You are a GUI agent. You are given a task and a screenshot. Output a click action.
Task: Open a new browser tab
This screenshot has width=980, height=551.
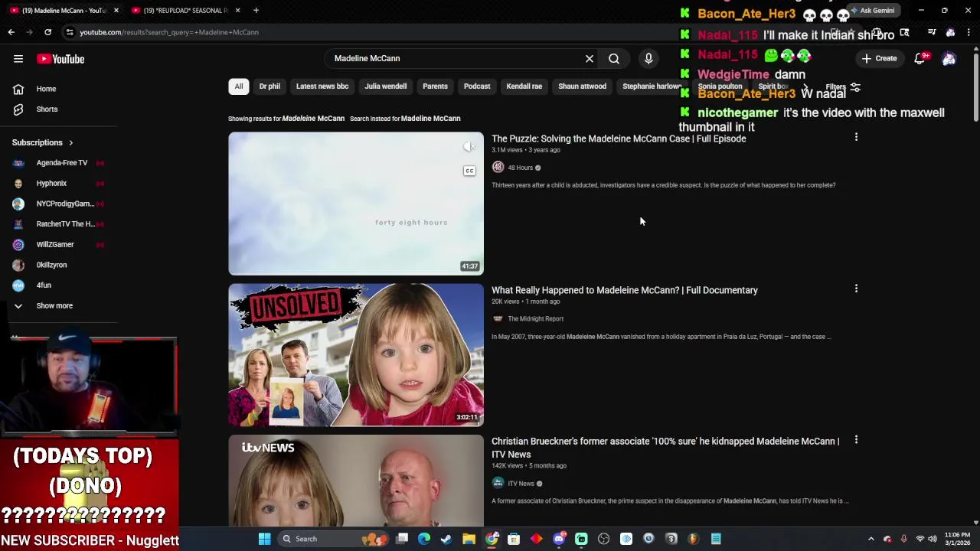(x=256, y=10)
